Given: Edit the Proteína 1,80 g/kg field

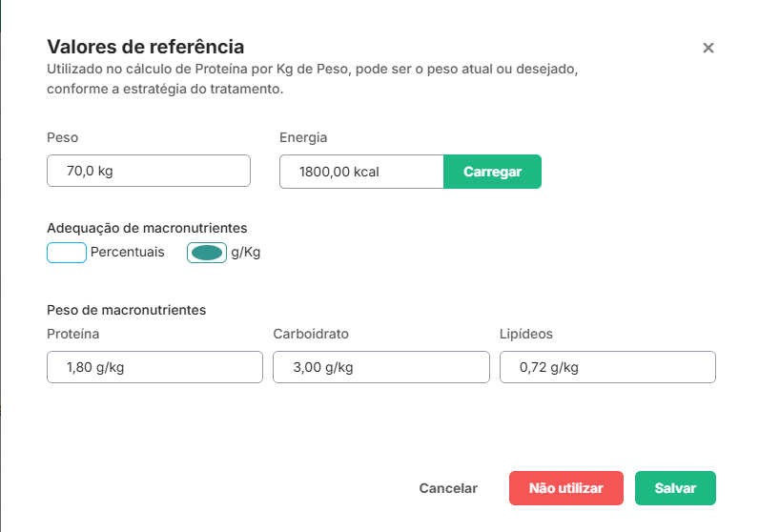Looking at the screenshot, I should (x=154, y=367).
